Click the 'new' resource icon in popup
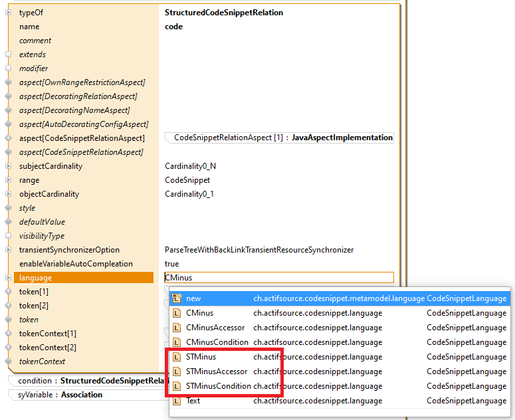 [177, 298]
